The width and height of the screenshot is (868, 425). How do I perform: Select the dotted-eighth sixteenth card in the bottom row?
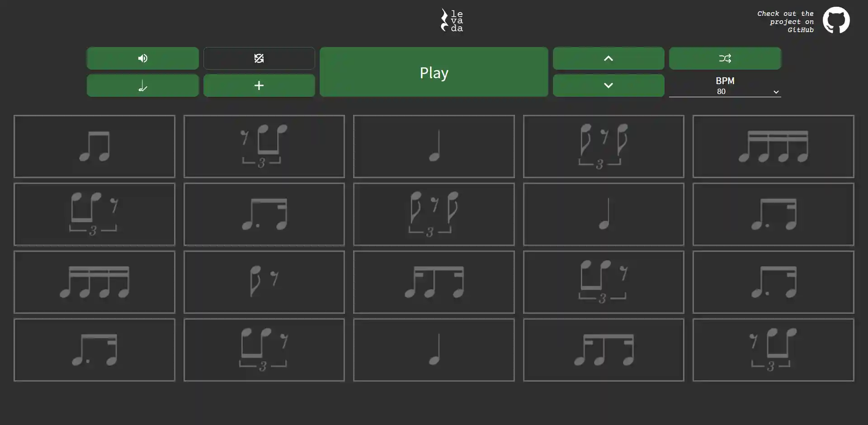94,350
